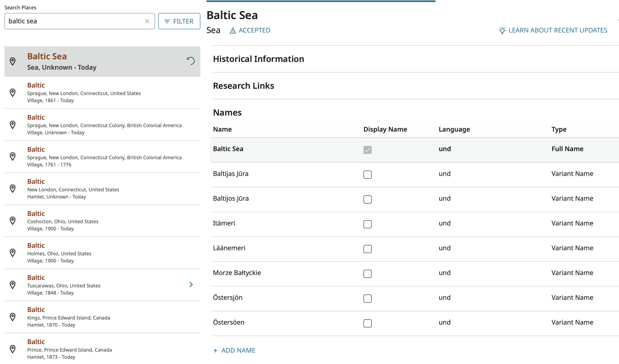Viewport: 619px width, 364px height.
Task: Expand the Historical Information section
Action: (258, 59)
